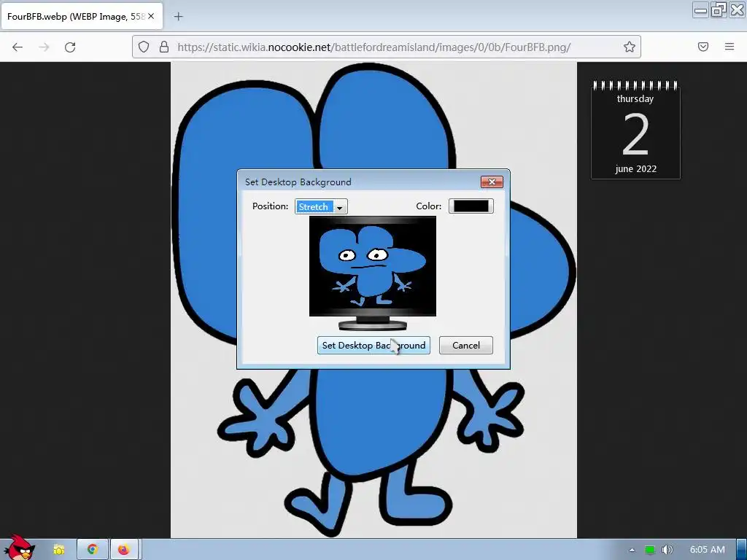Show site security info via padlock icon
Image resolution: width=747 pixels, height=560 pixels.
click(164, 47)
